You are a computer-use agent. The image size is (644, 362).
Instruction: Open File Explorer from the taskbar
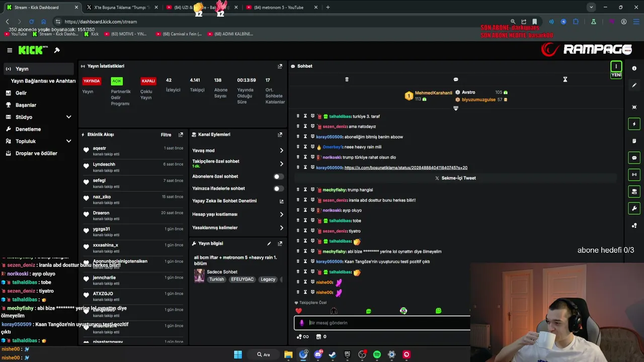pyautogui.click(x=288, y=354)
